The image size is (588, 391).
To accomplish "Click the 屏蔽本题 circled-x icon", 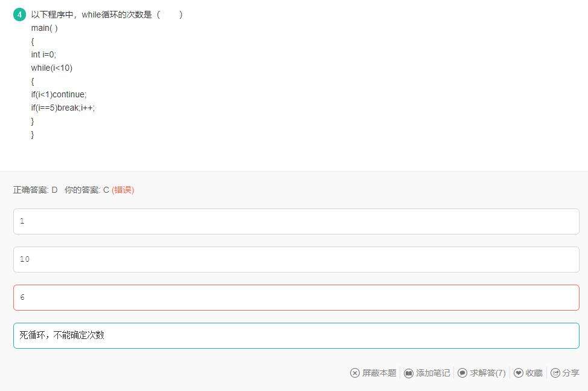I will (x=355, y=373).
